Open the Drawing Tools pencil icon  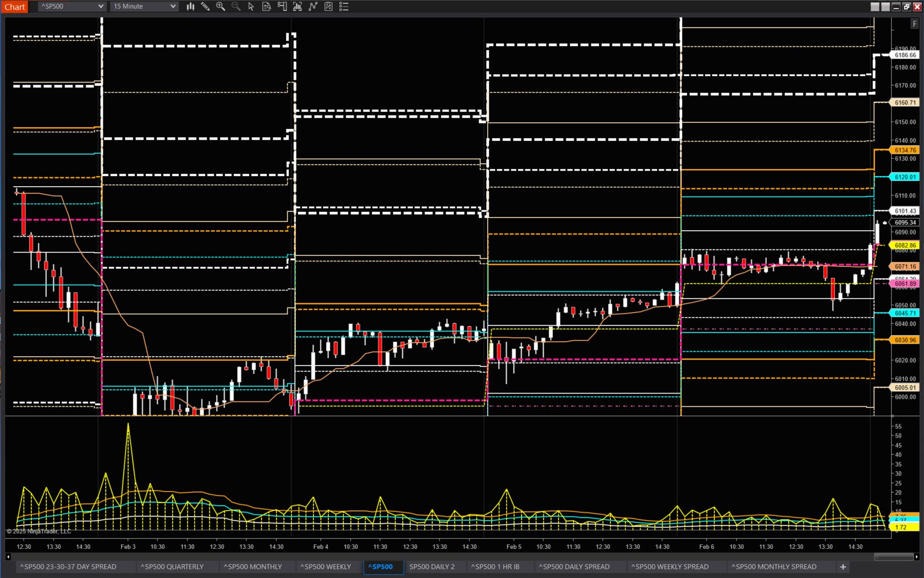(205, 7)
